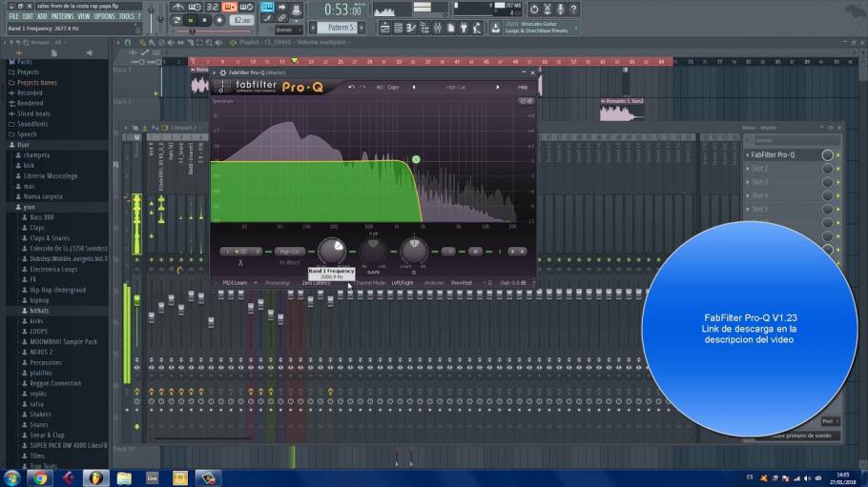Screen dimensions: 868x487
Task: Click the Pro-Q MIDI Learn button
Action: click(x=235, y=283)
